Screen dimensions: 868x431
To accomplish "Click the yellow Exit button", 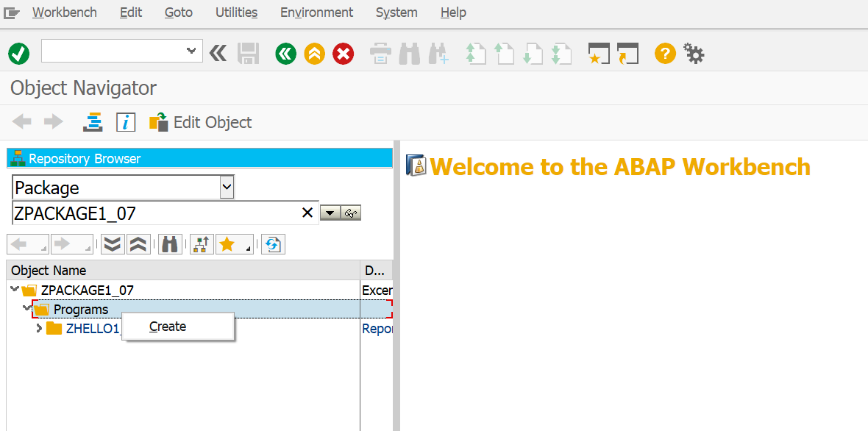I will point(314,54).
